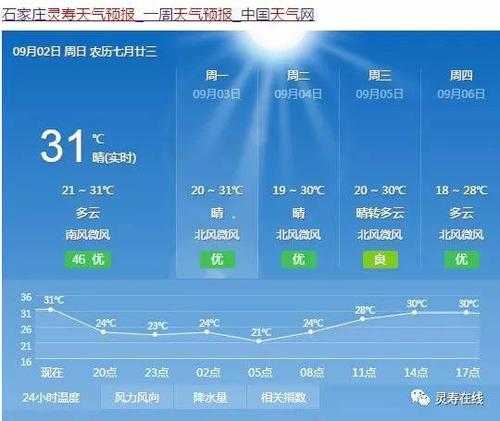500x421 pixels.
Task: Select the 周二 forecast column header
Action: click(x=298, y=75)
